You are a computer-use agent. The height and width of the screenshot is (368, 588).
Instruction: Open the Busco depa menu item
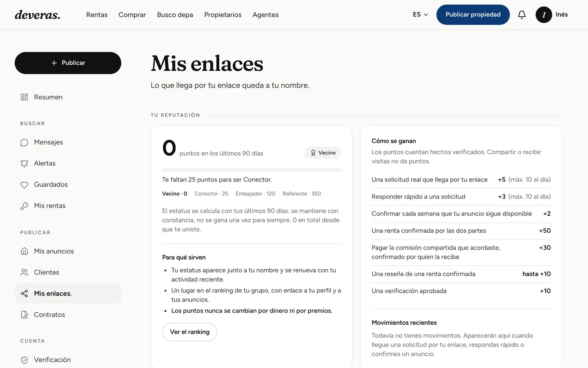(x=175, y=15)
